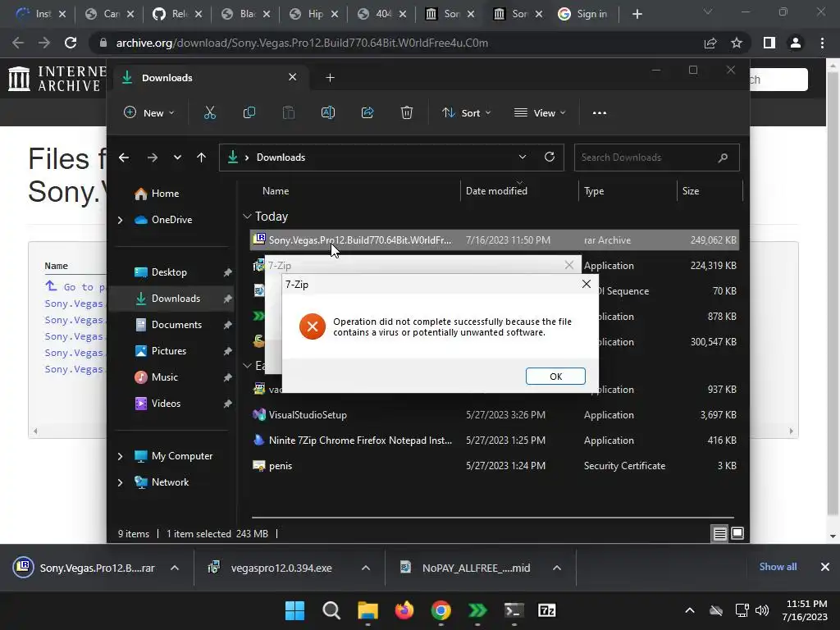Share this page from address bar
This screenshot has height=630, width=840.
(710, 43)
